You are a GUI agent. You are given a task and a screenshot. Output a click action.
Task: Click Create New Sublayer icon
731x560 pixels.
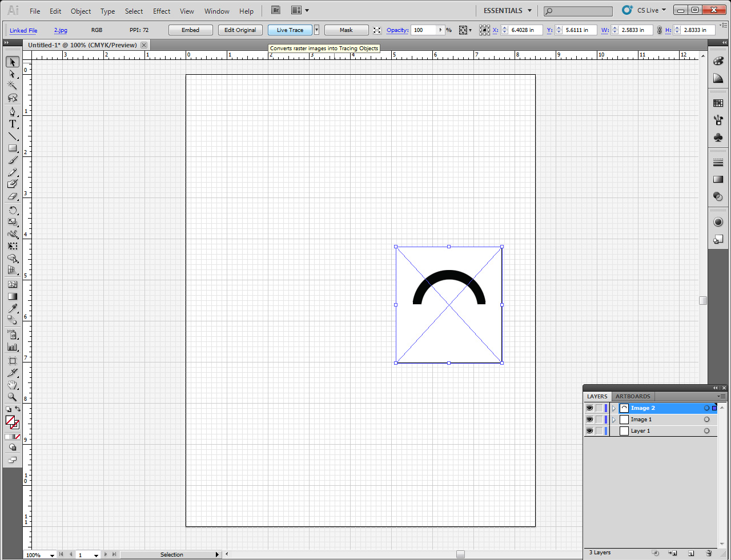(673, 553)
